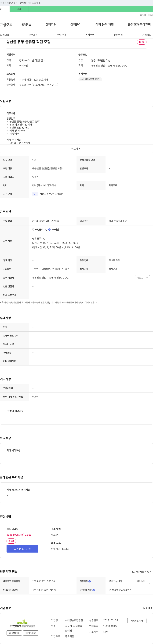Open the 채용정보 menu

pyautogui.click(x=26, y=24)
